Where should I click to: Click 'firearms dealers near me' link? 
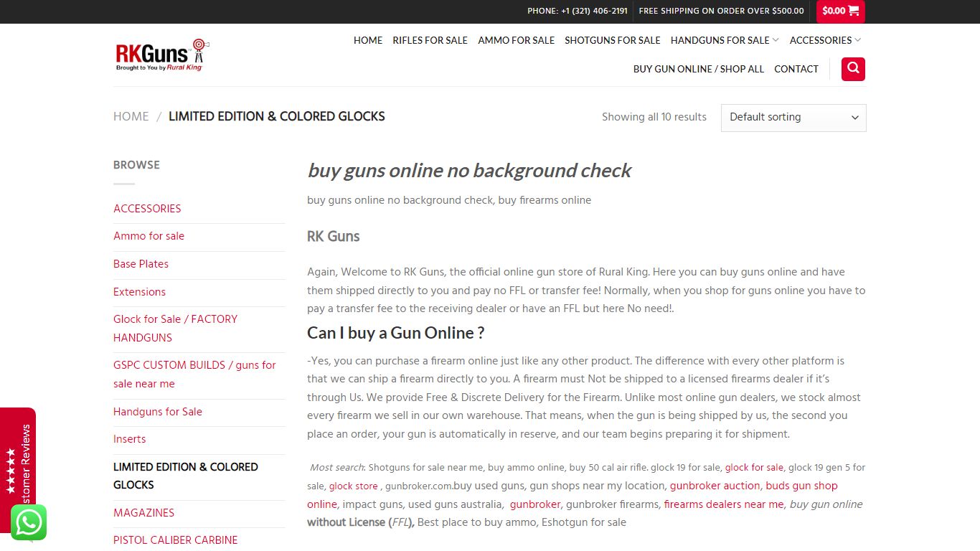(724, 504)
